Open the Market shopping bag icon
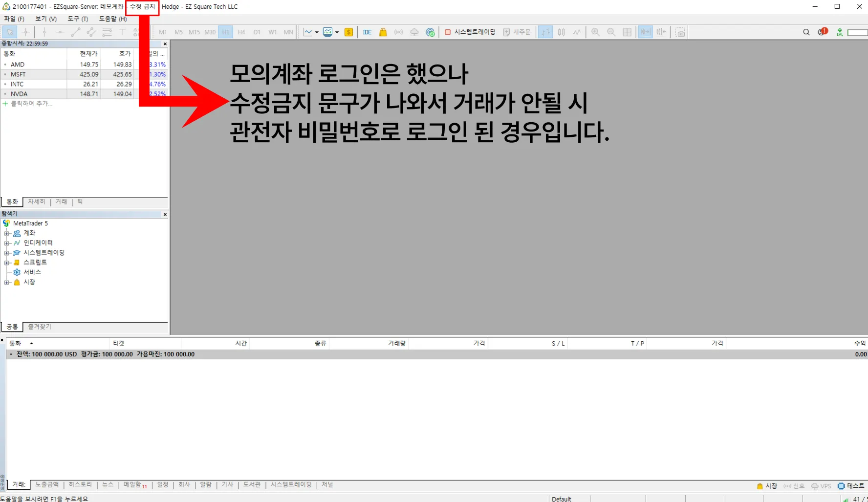868x502 pixels. 383,32
